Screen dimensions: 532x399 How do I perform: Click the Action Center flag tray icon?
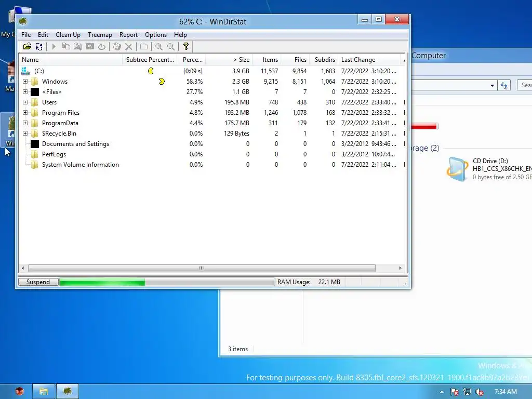[x=454, y=392]
